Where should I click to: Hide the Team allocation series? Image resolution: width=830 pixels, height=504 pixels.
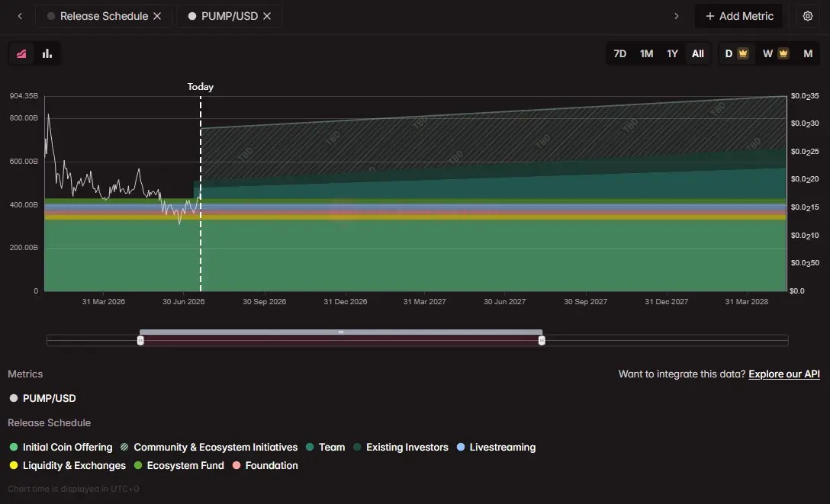click(326, 447)
